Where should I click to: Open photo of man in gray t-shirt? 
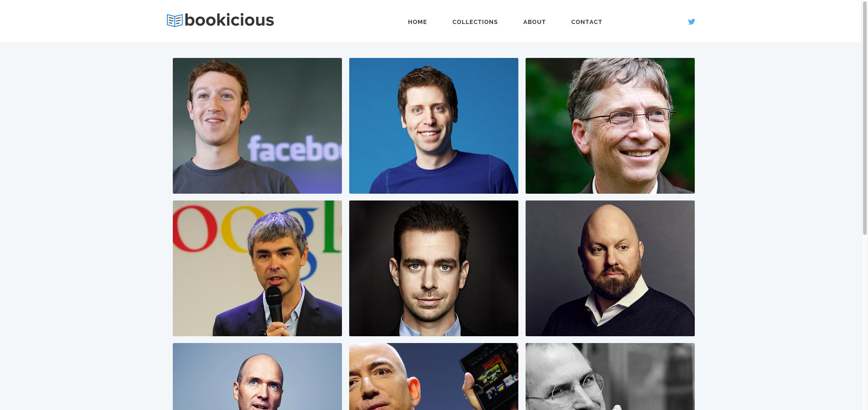click(x=257, y=126)
